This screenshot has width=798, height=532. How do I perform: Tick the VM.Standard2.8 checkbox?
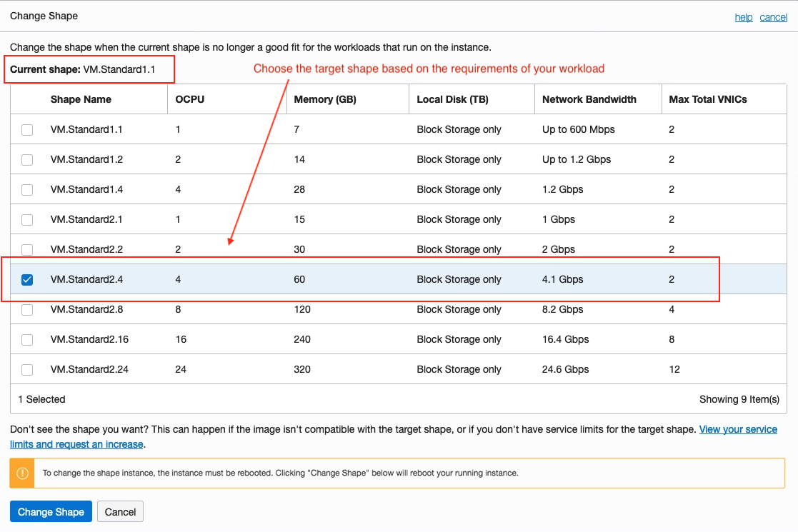26,309
